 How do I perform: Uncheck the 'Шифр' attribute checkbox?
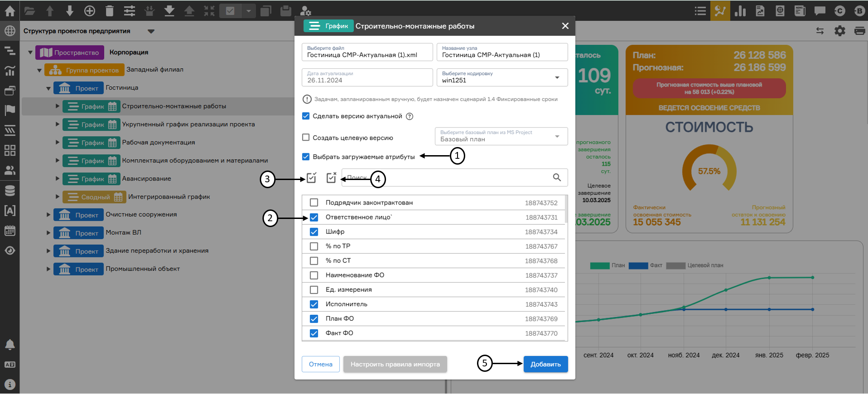314,232
